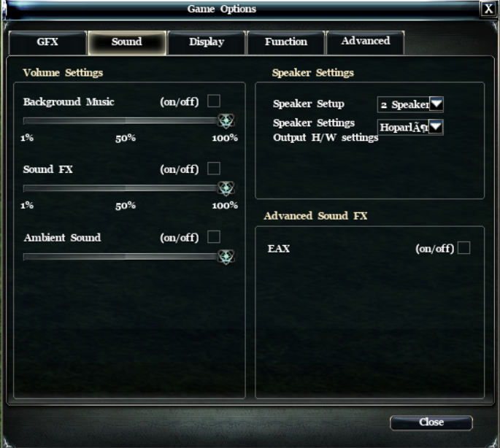Click the Sound FX slider track at 50%
This screenshot has width=500, height=448.
click(126, 188)
